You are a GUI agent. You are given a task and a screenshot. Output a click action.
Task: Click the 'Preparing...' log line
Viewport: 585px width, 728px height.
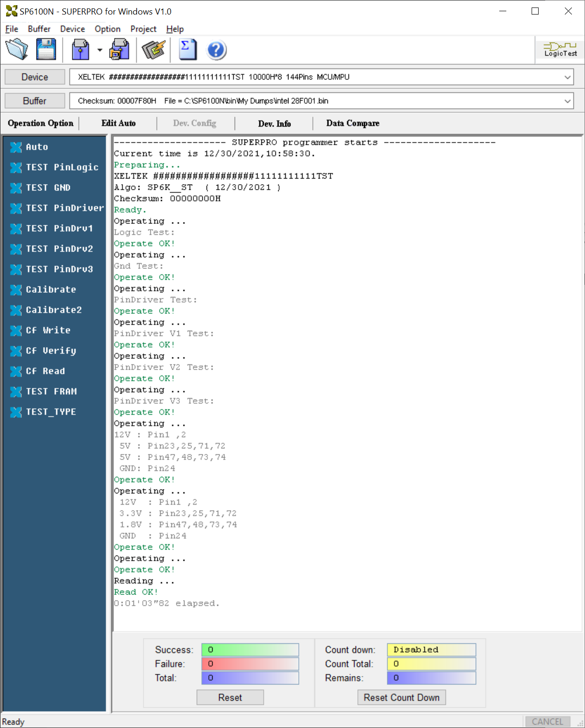(x=147, y=165)
